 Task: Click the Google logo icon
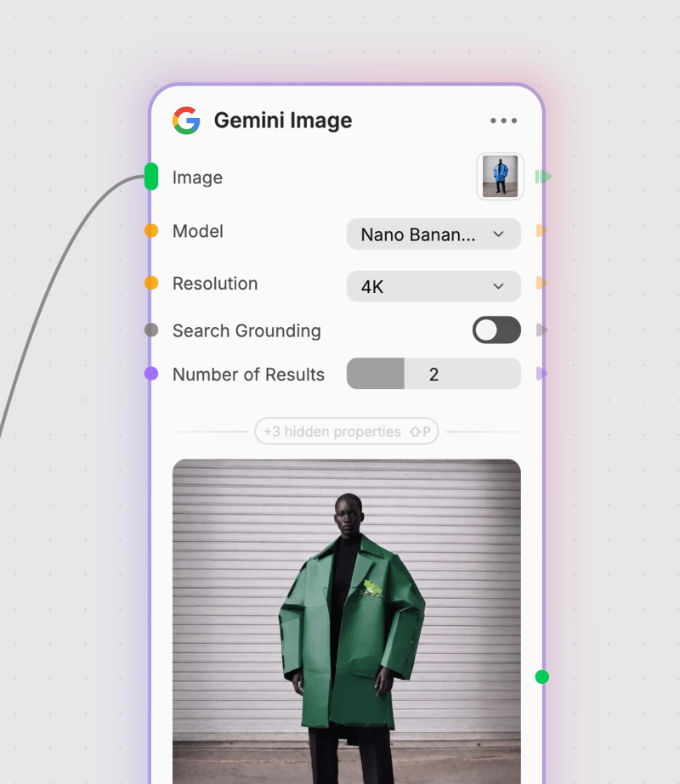click(187, 121)
